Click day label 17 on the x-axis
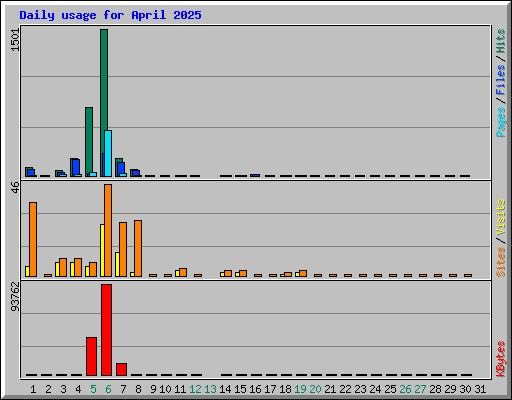The height and width of the screenshot is (400, 512). click(270, 389)
